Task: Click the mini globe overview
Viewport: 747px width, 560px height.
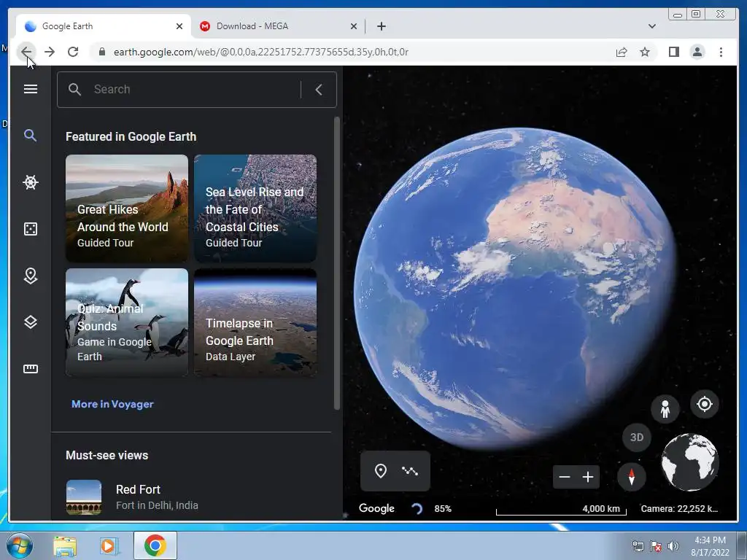Action: pos(690,462)
